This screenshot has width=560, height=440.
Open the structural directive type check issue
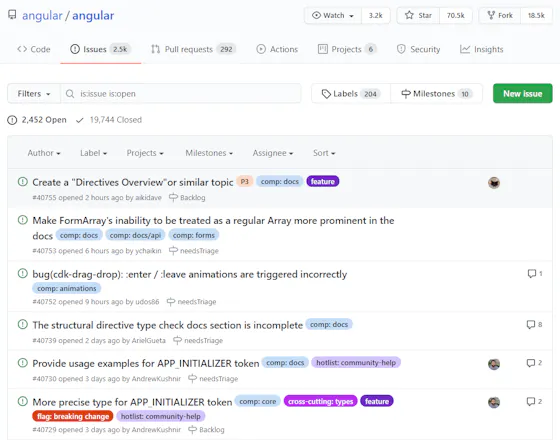point(168,325)
